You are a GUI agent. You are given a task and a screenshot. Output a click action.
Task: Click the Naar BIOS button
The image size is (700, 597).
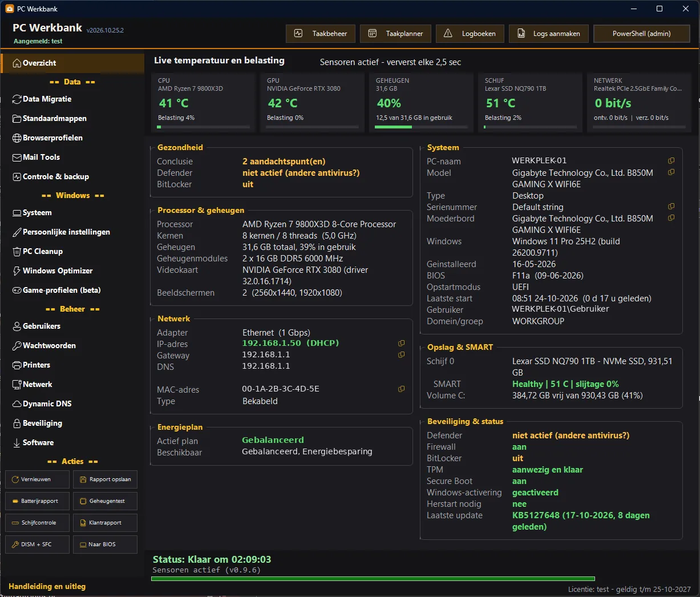tap(105, 544)
